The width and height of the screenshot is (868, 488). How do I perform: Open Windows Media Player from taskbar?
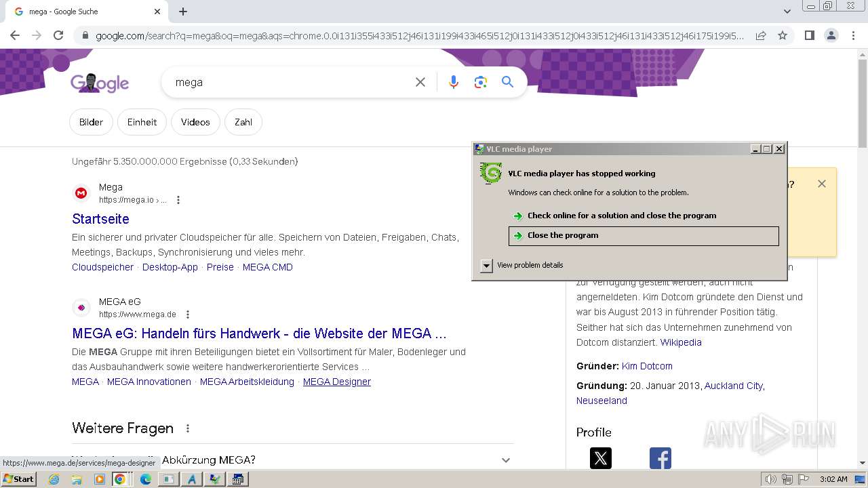point(99,479)
